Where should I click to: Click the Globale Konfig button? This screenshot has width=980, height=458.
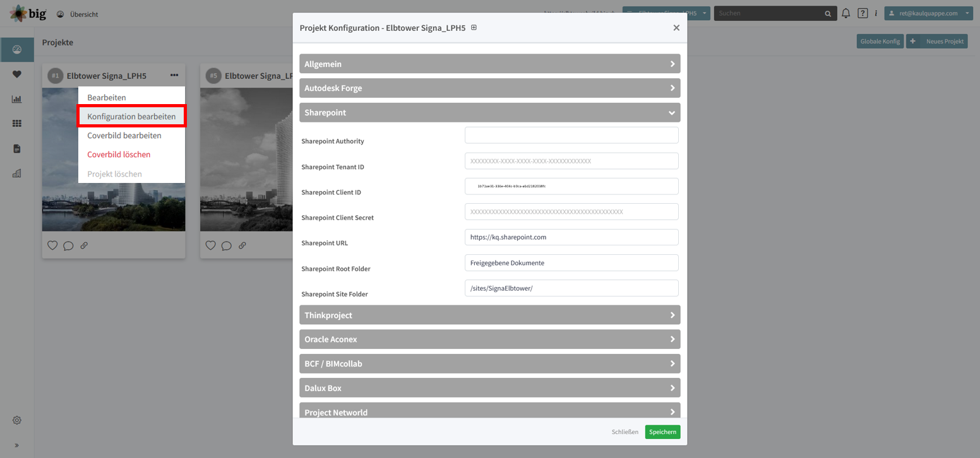pos(880,41)
